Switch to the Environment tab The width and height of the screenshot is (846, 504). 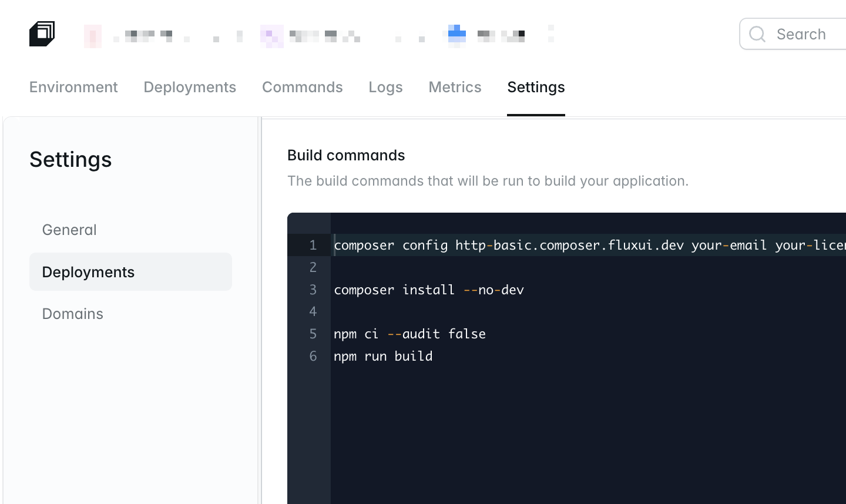(x=73, y=87)
